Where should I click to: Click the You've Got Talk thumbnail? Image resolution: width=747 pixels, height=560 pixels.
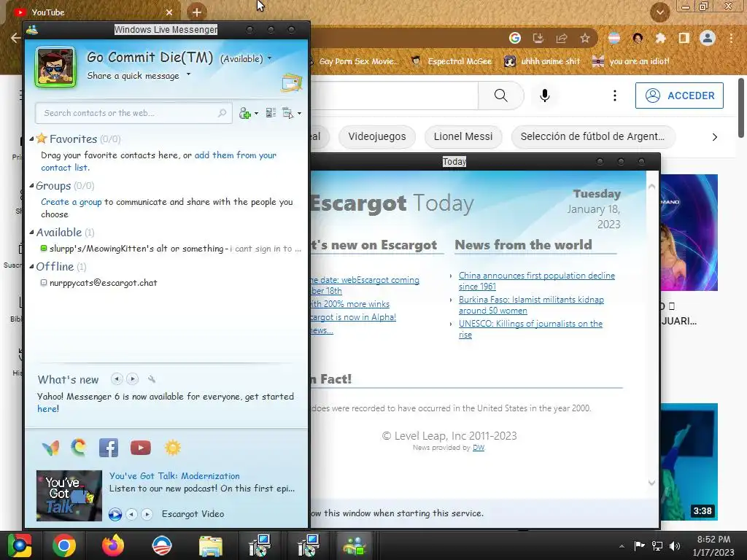click(x=69, y=495)
